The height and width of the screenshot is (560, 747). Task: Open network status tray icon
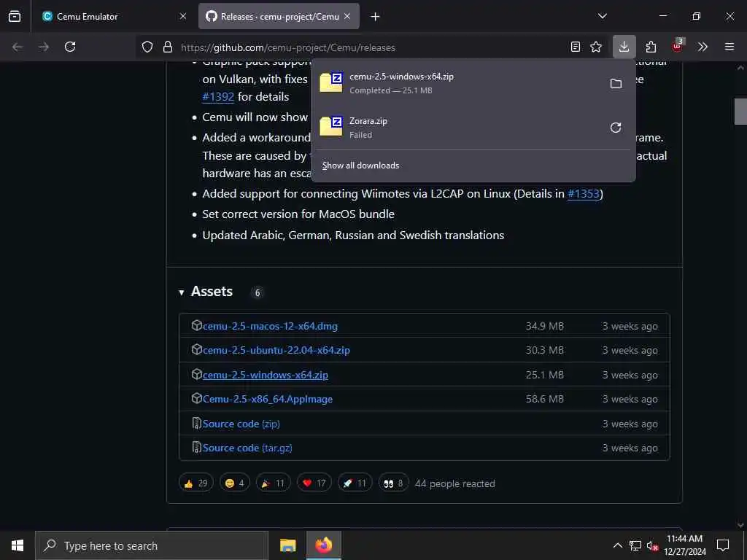click(x=635, y=545)
